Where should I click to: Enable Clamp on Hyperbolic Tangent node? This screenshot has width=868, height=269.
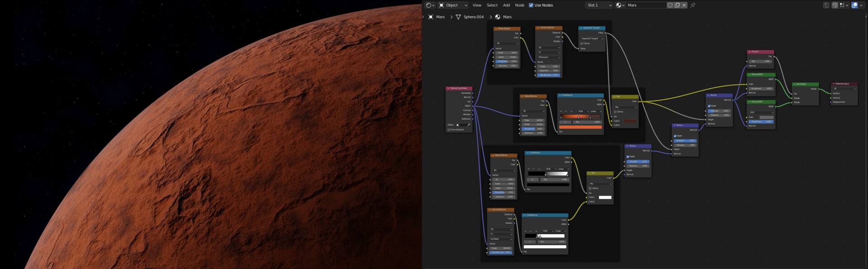(x=582, y=43)
